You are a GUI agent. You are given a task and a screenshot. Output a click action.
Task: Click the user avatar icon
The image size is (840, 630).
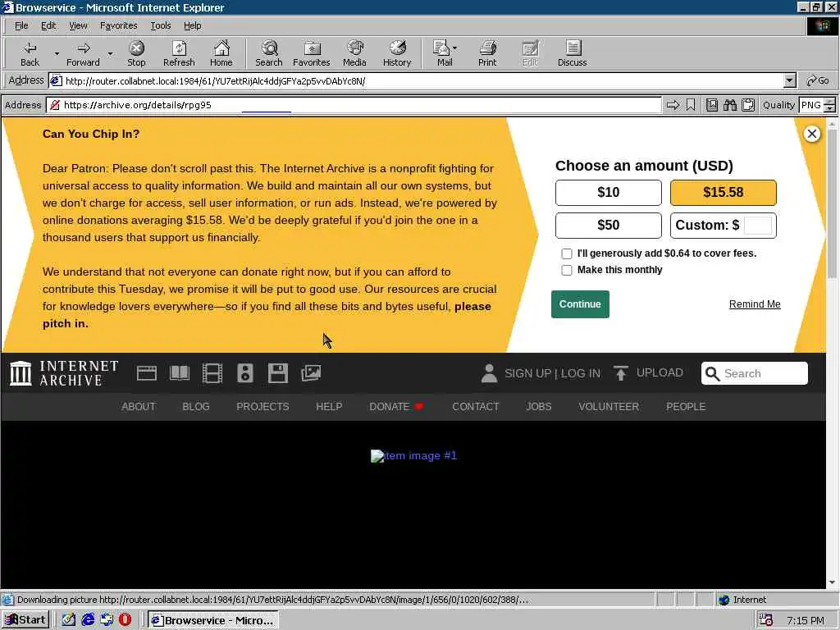(489, 373)
